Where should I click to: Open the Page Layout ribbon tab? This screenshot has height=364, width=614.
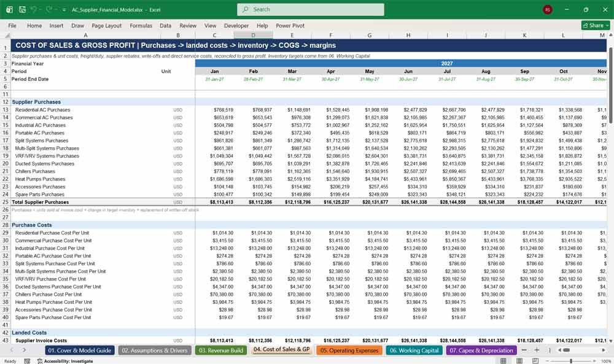tap(106, 25)
